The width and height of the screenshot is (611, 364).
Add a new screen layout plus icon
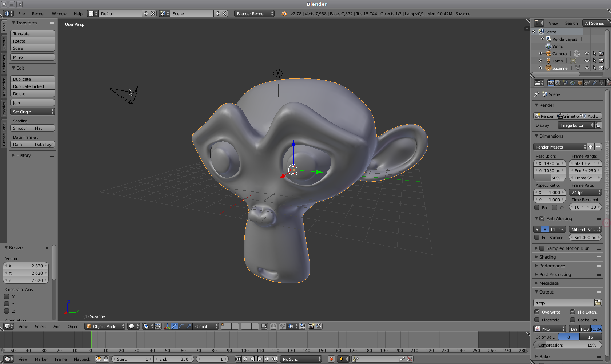click(x=146, y=13)
